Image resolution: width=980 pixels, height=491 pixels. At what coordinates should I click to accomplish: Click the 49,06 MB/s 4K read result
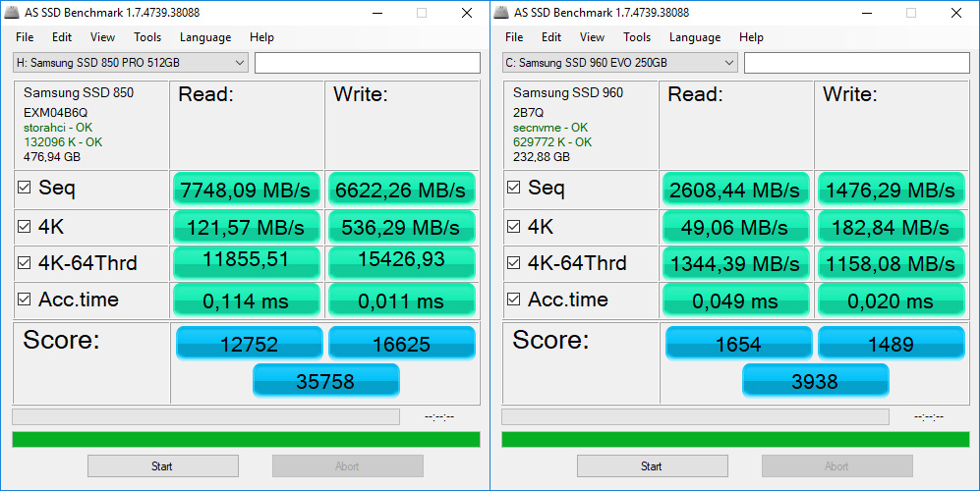(735, 228)
